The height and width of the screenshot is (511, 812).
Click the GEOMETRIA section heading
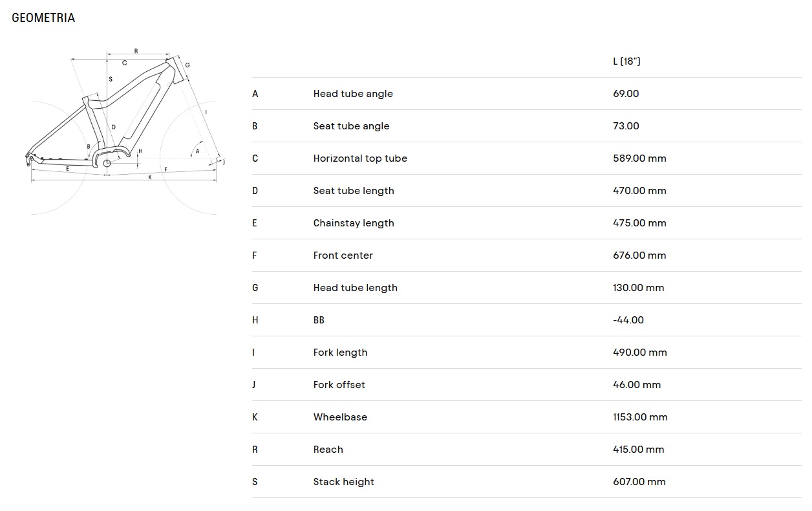(43, 18)
